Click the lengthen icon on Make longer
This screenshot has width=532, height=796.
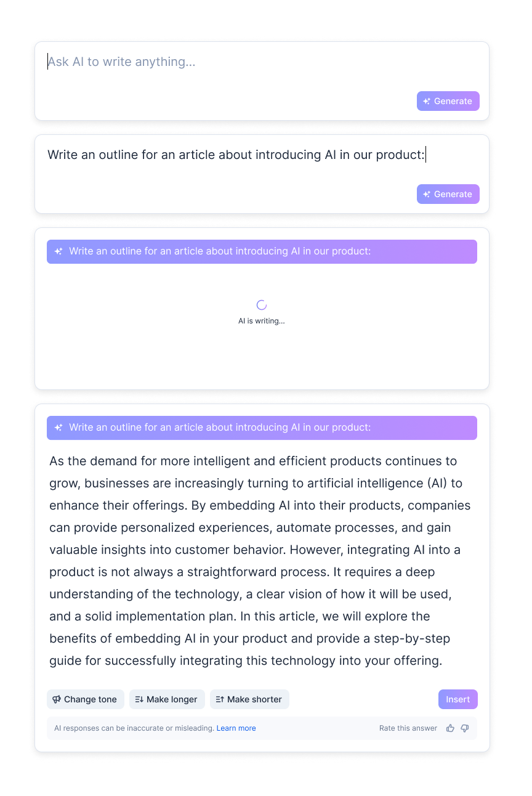(139, 699)
